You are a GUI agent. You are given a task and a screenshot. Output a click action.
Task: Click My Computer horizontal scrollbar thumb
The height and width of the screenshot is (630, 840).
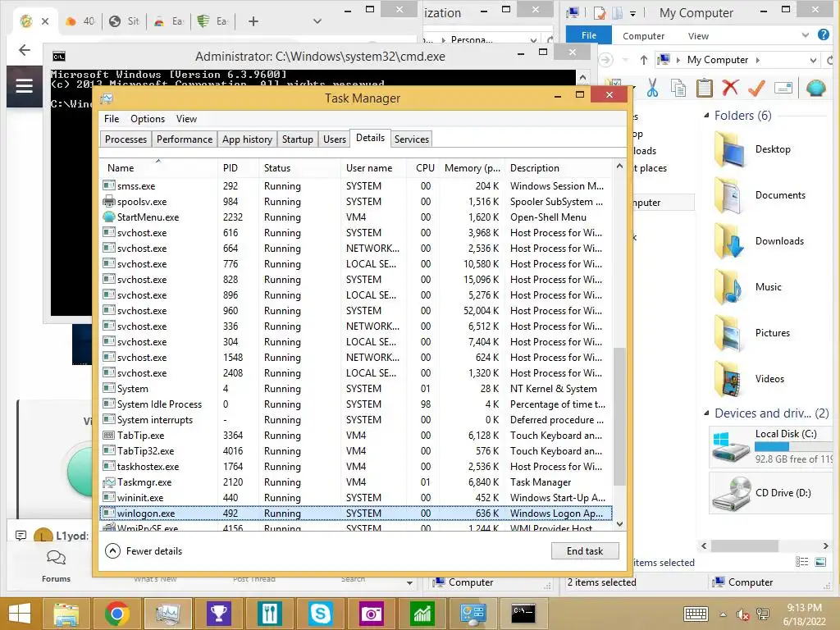point(744,546)
